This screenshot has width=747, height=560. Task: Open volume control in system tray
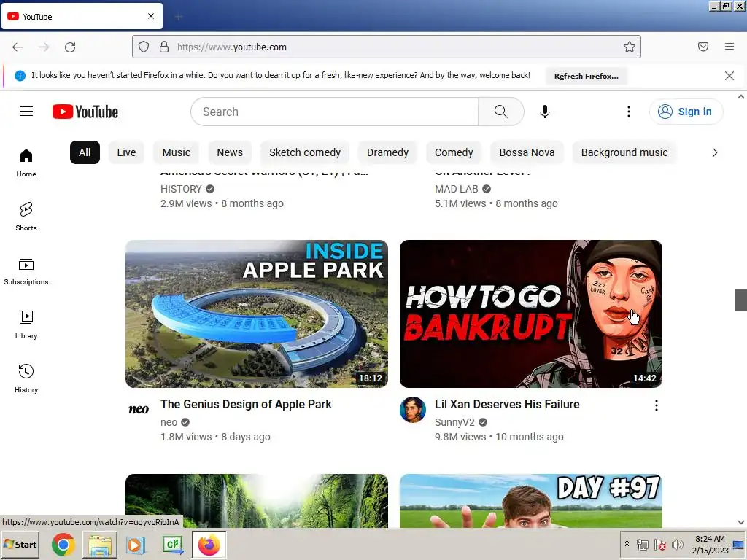[x=678, y=544]
